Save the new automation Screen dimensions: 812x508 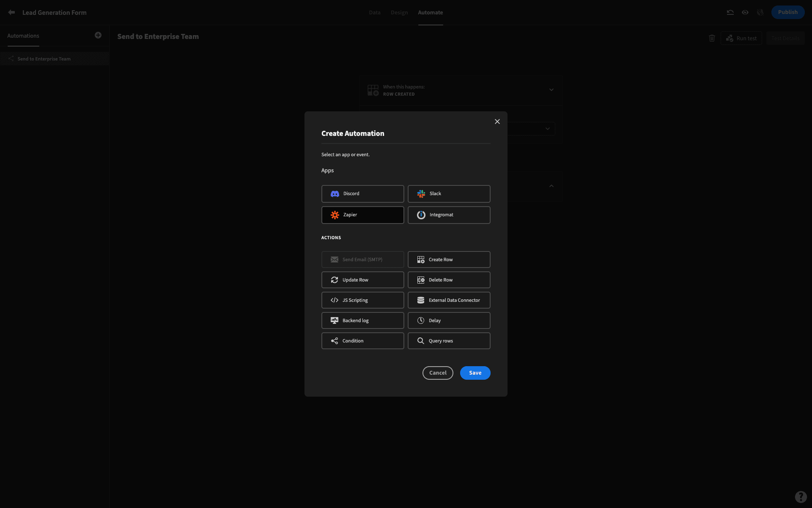[475, 373]
